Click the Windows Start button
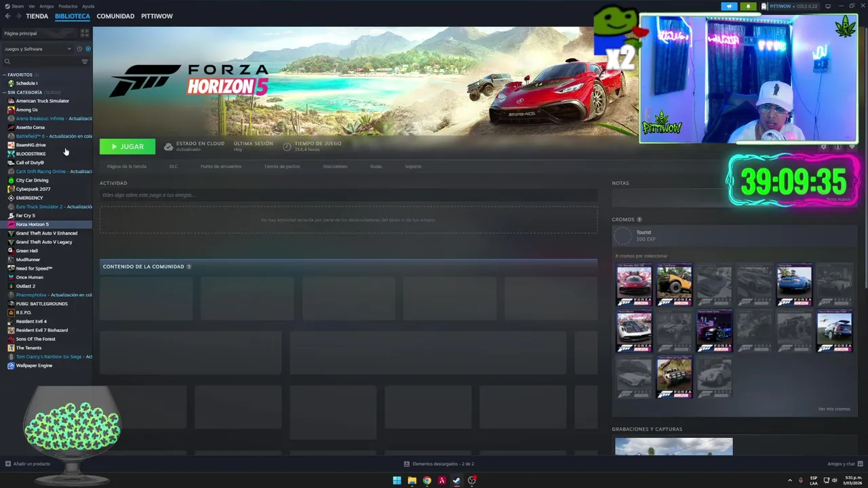Image resolution: width=868 pixels, height=488 pixels. click(397, 481)
